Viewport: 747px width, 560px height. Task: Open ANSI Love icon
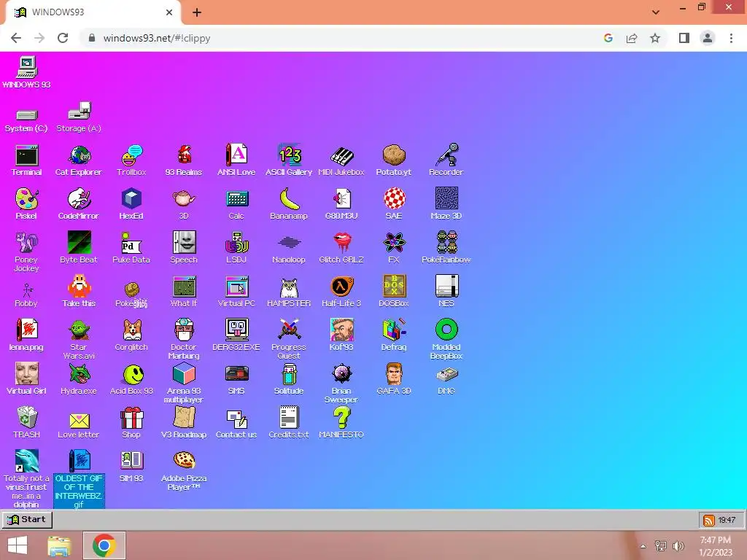tap(236, 155)
